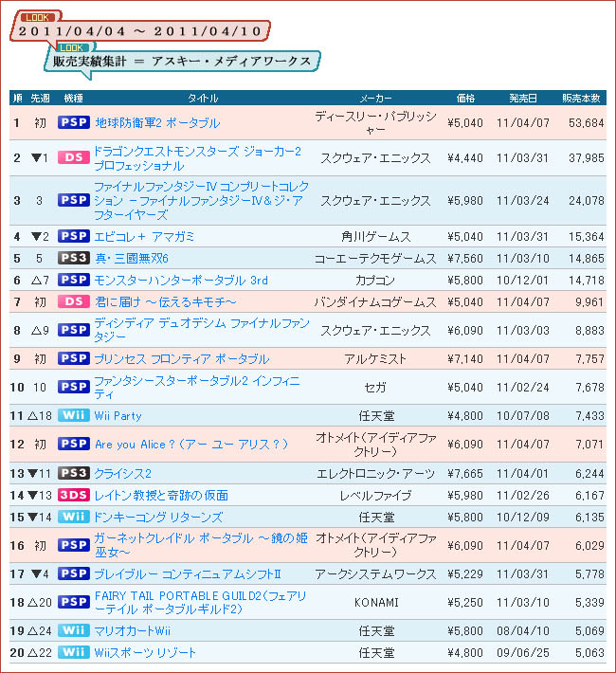Click the 先週 column header
The width and height of the screenshot is (616, 673).
point(40,99)
